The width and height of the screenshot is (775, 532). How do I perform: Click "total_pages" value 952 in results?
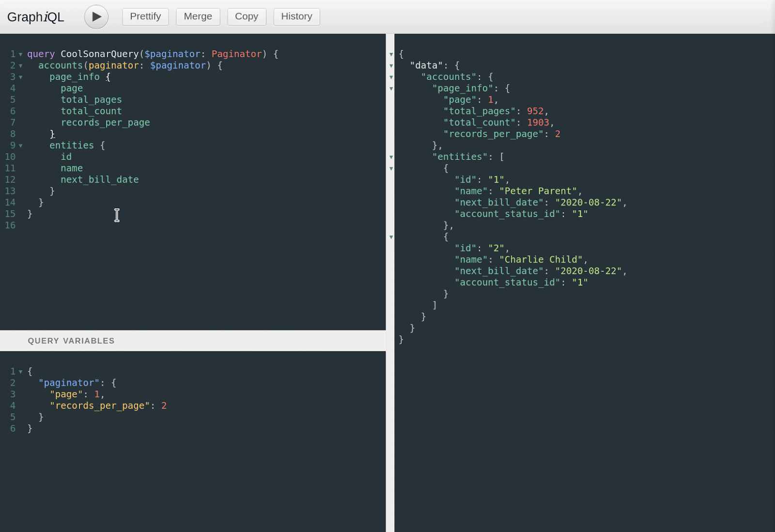535,111
